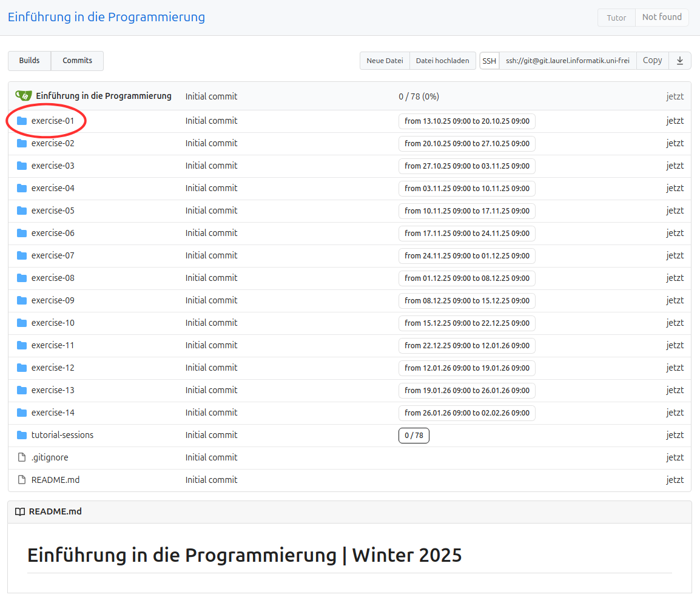Open the Einführung in die Programmierung title link
Screen dimensions: 700x600
(x=106, y=17)
